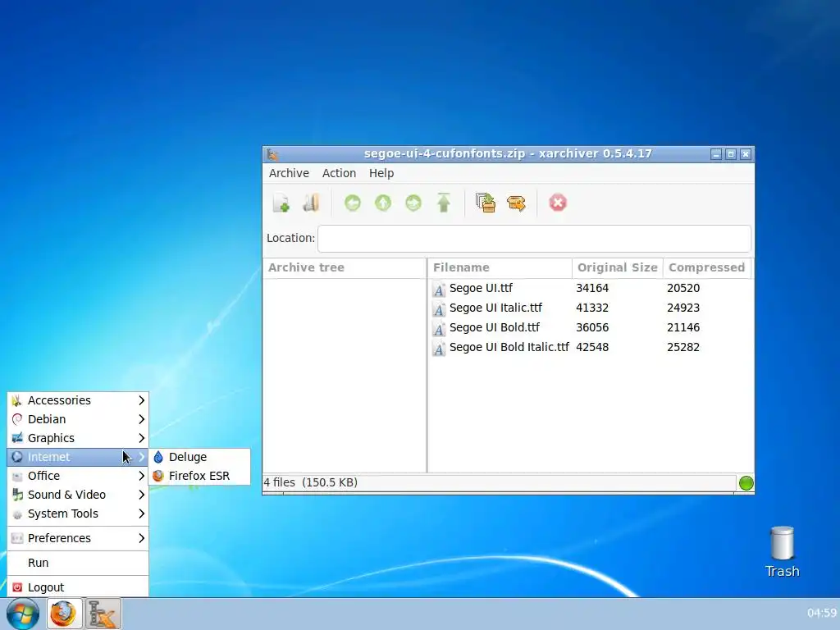840x630 pixels.
Task: Click the green Home up-arrow icon
Action: (444, 203)
